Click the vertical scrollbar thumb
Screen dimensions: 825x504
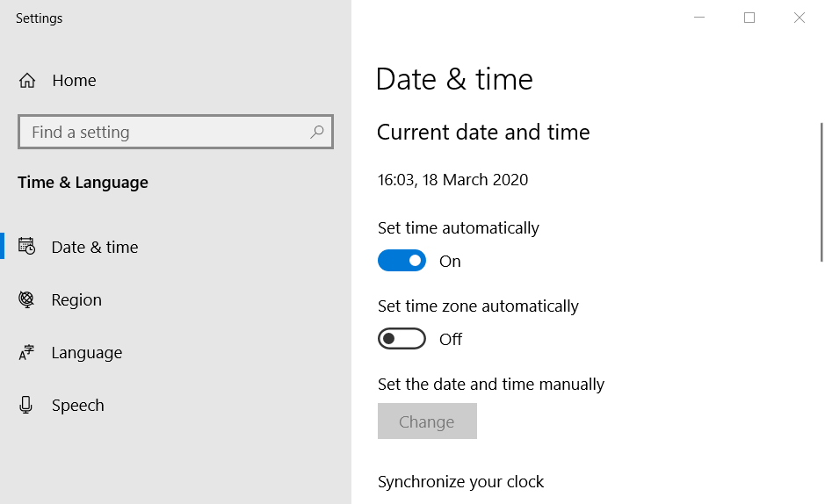point(821,191)
